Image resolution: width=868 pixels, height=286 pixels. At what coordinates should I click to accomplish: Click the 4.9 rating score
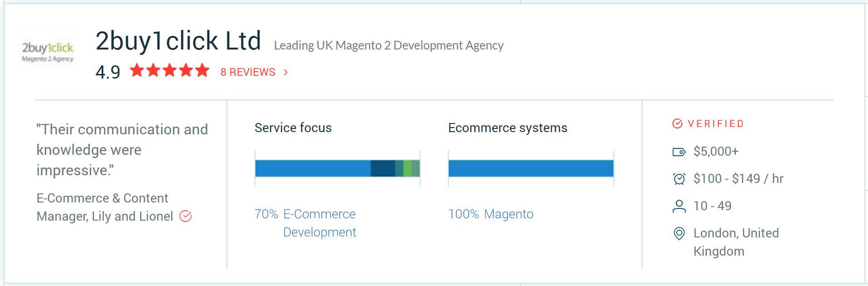pyautogui.click(x=108, y=72)
